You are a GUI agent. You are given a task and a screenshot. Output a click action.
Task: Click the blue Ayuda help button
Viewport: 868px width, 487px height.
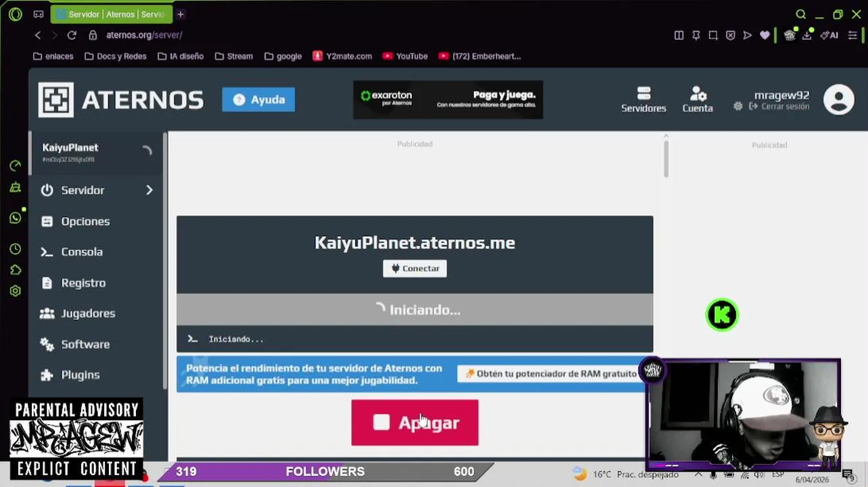(x=258, y=99)
